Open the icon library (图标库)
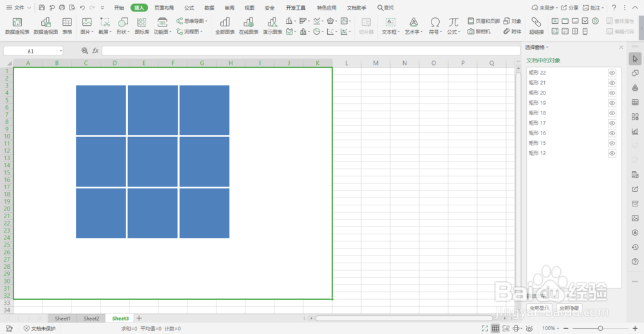Viewport: 644px width, 334px height. [142, 26]
